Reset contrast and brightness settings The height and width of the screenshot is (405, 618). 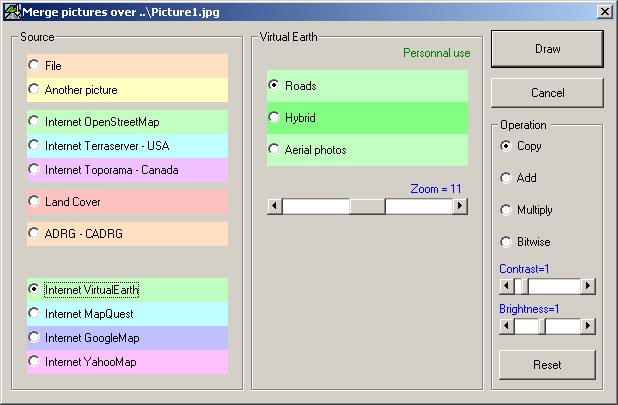click(547, 365)
